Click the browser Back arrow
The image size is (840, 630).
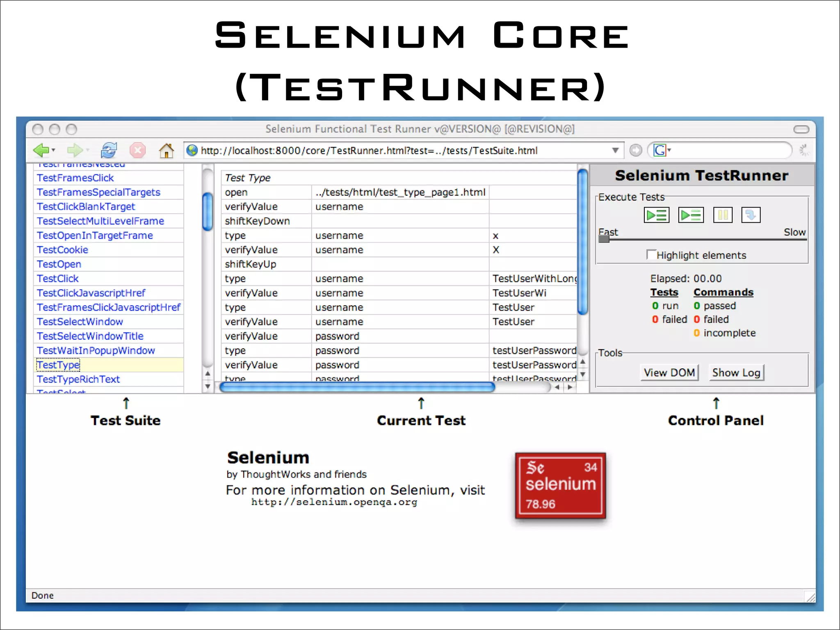(41, 151)
